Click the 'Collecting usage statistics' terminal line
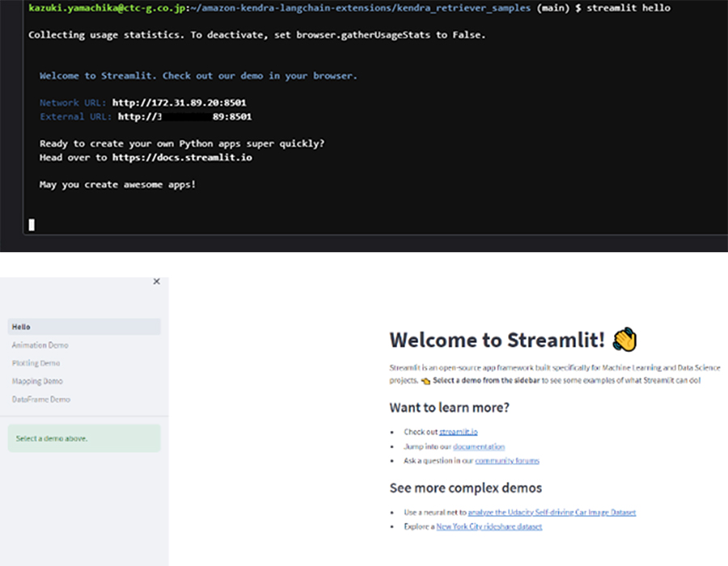The width and height of the screenshot is (728, 566). 256,35
